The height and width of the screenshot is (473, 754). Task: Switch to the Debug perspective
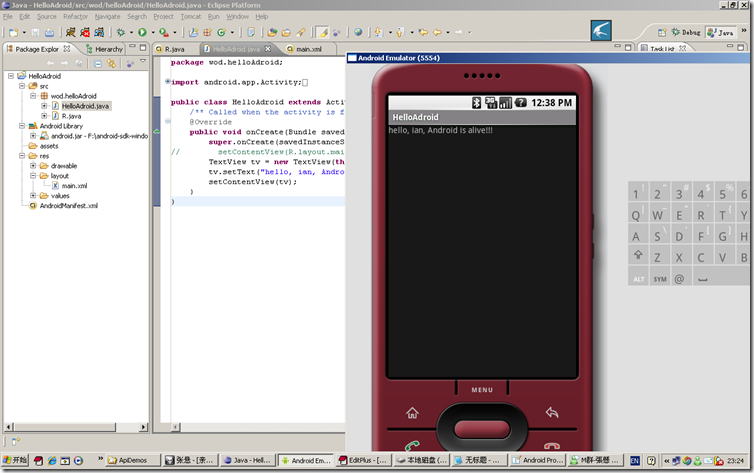point(686,32)
